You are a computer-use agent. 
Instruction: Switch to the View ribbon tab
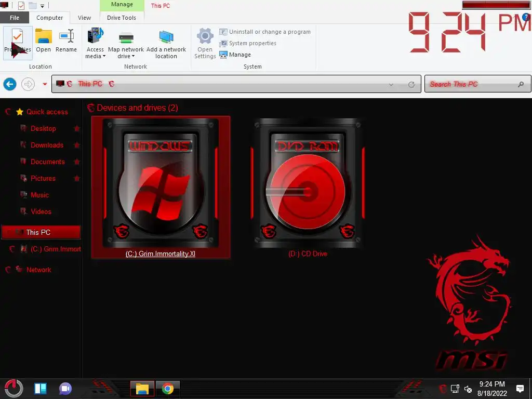[84, 18]
